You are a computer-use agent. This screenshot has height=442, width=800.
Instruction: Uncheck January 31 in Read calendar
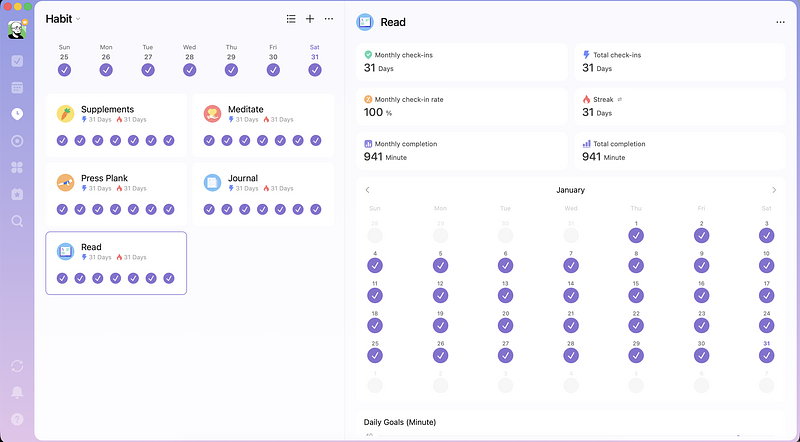766,356
